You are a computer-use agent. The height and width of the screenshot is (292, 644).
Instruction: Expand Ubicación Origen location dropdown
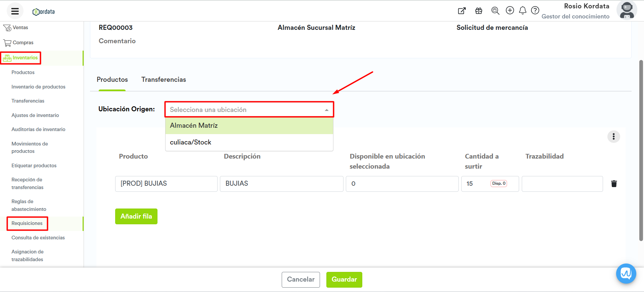click(x=249, y=110)
